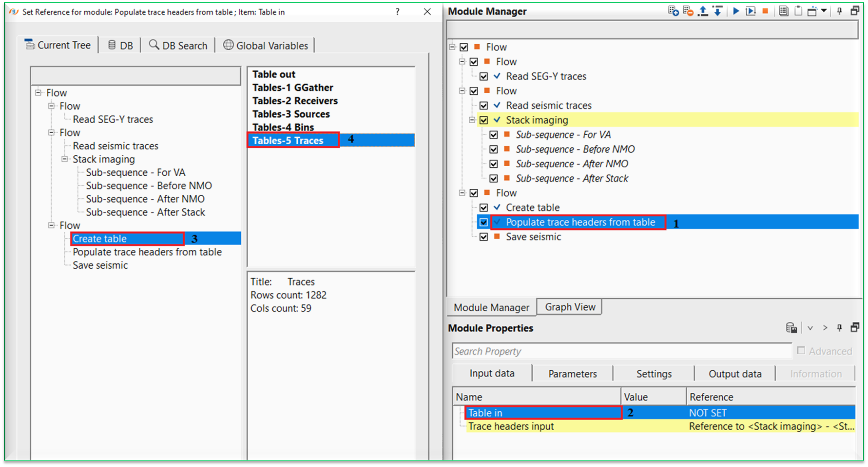The image size is (868, 467).
Task: Switch to the Graph View tab
Action: tap(570, 306)
